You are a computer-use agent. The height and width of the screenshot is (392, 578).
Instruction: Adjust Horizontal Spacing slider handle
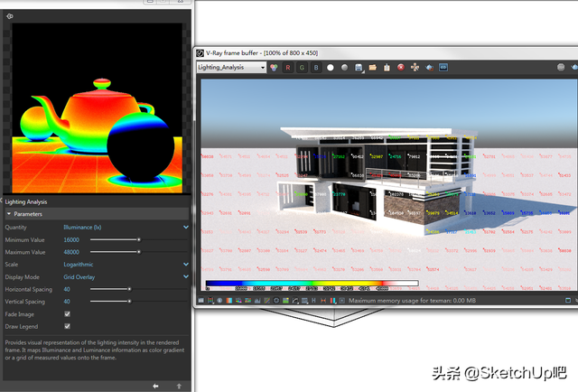pos(129,289)
